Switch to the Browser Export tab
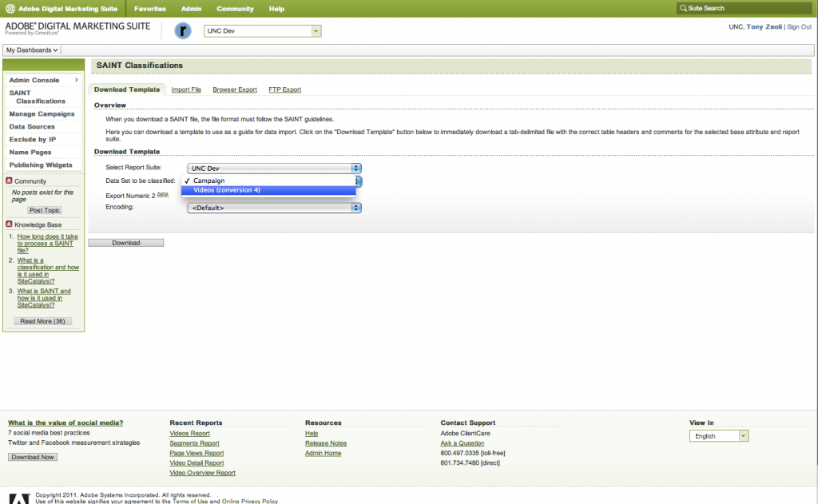This screenshot has width=818, height=504. 235,89
